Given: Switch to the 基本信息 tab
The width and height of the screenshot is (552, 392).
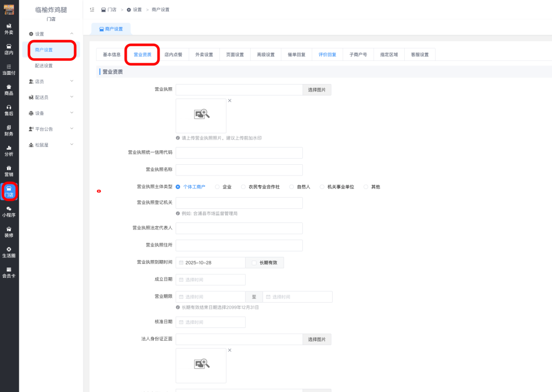Looking at the screenshot, I should (112, 54).
